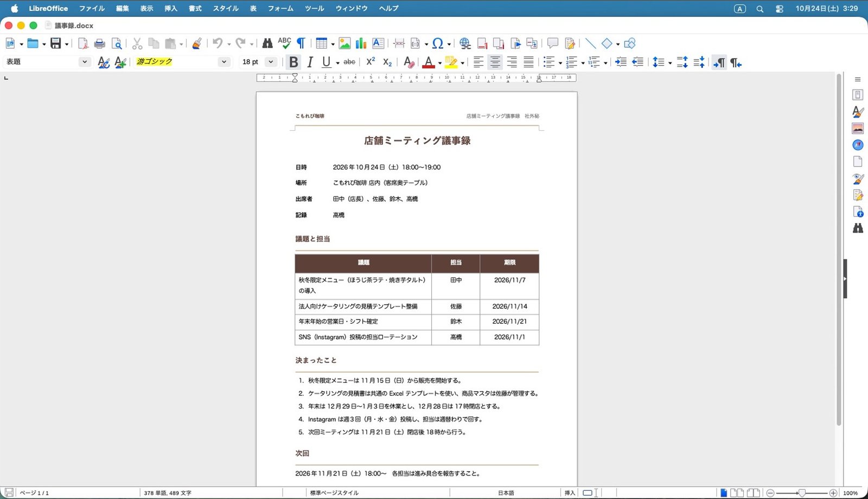
Task: Click the vertical scrollbar
Action: coord(839,250)
